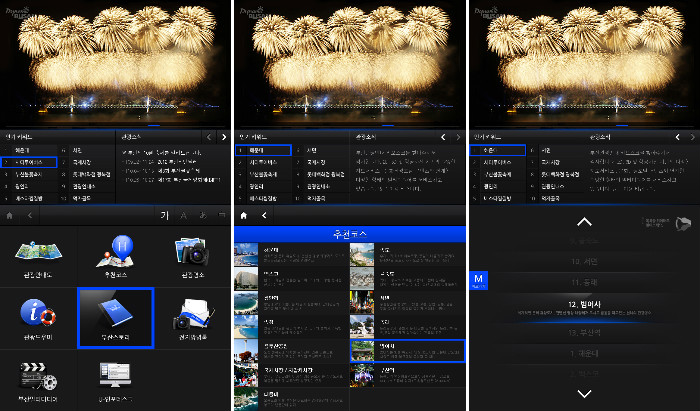
Task: Show previous news item on right screen
Action: 678,137
